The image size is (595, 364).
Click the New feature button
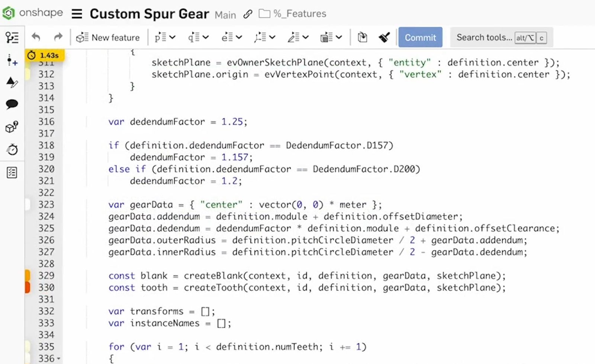pyautogui.click(x=108, y=37)
